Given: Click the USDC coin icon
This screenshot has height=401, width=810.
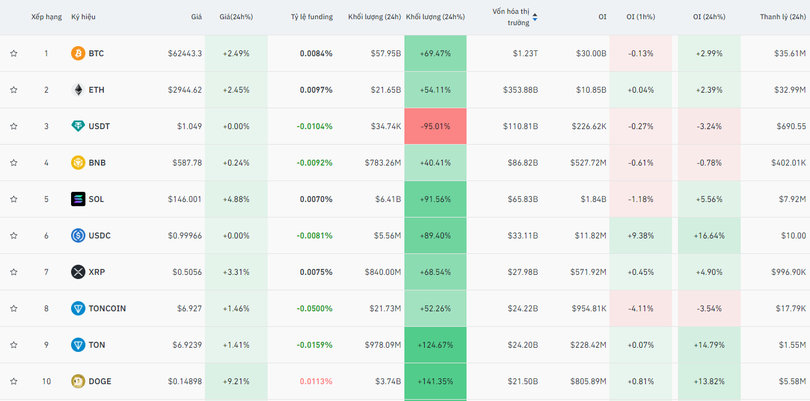Looking at the screenshot, I should click(78, 236).
